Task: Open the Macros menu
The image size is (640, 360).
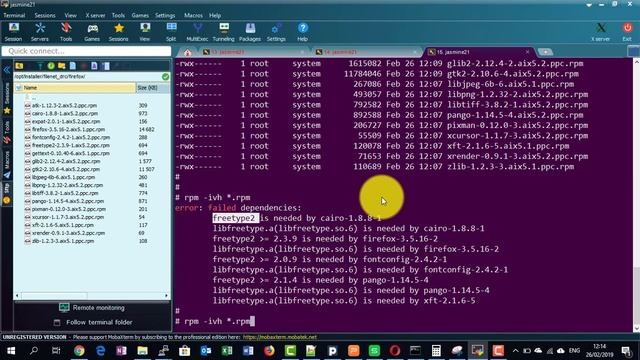Action: [193, 16]
